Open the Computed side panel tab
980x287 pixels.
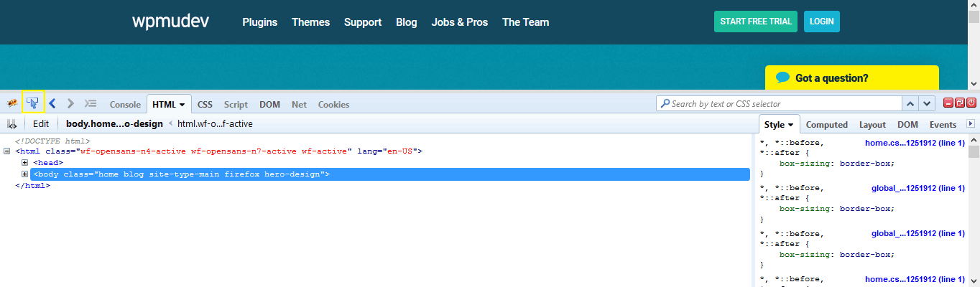(827, 124)
